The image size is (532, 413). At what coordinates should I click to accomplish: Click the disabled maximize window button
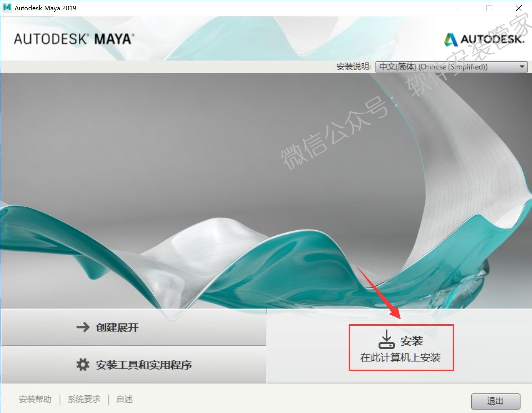pos(489,8)
